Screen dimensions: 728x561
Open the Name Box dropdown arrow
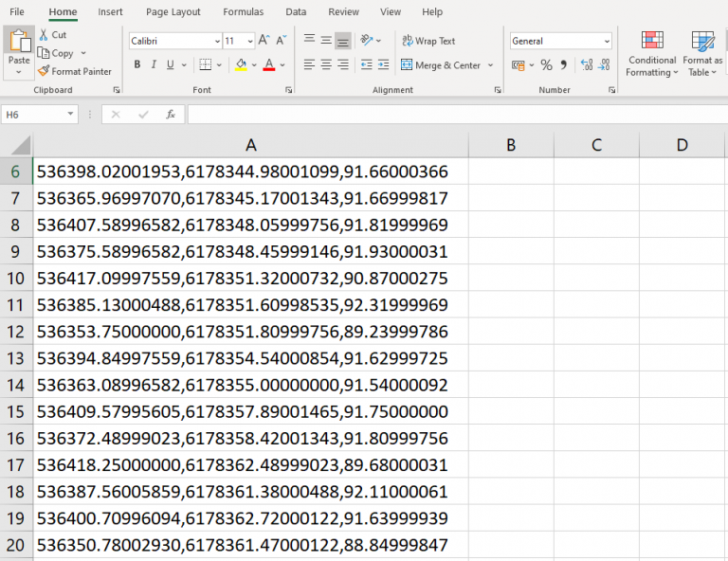[70, 114]
